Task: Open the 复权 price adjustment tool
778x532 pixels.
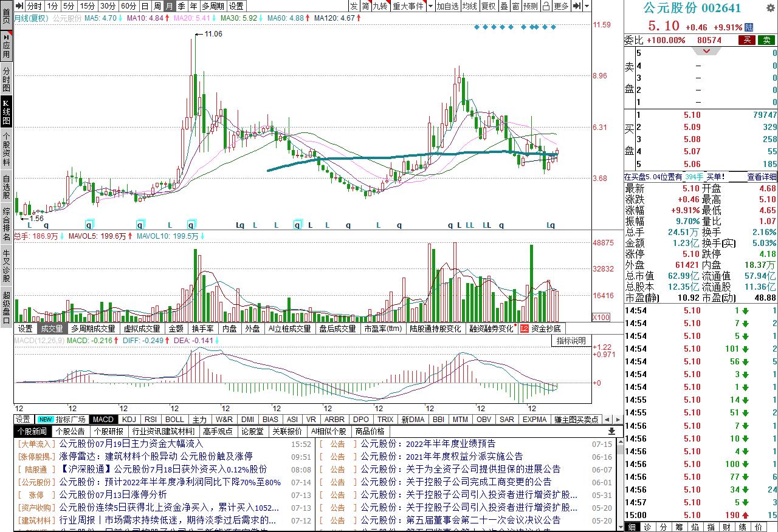Action: coord(489,6)
